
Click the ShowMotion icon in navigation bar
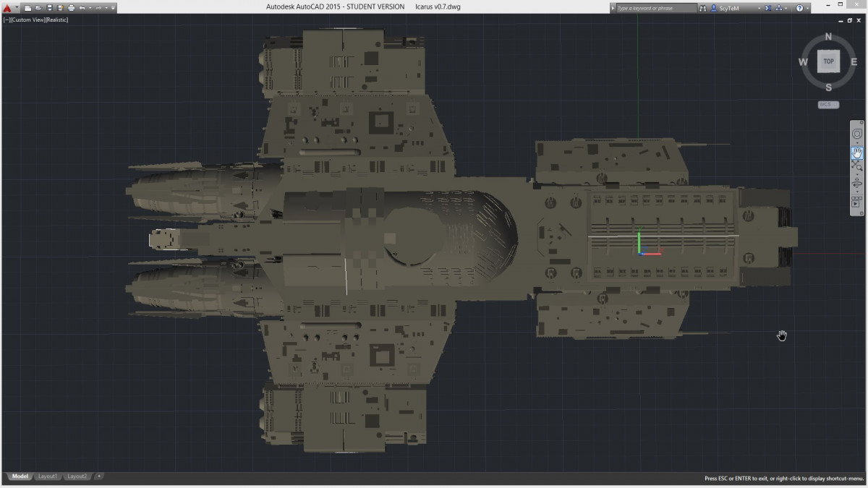click(857, 202)
